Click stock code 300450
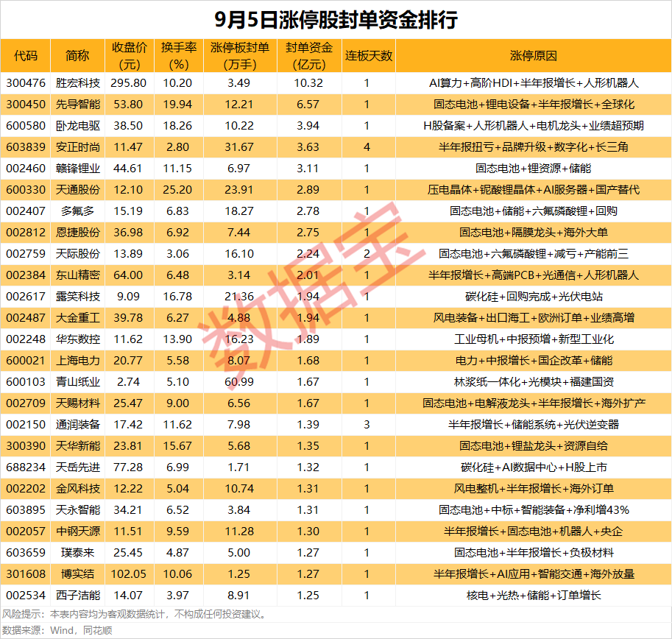The image size is (672, 639). [26, 105]
